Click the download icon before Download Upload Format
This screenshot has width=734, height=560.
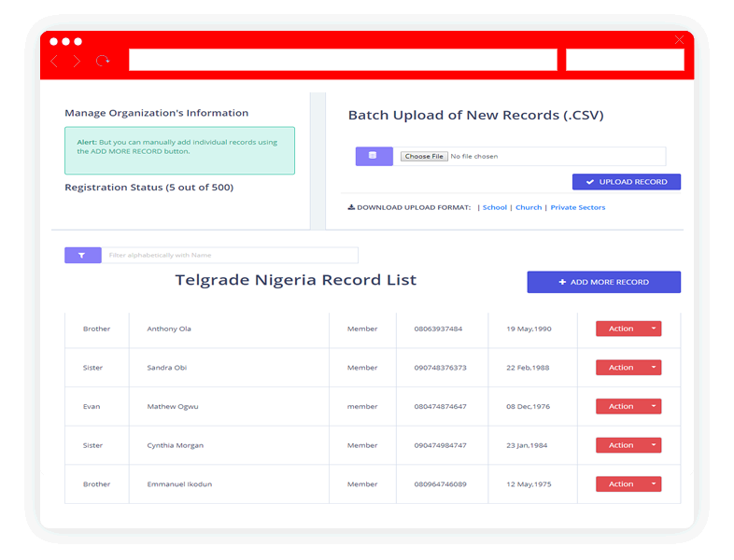(351, 207)
